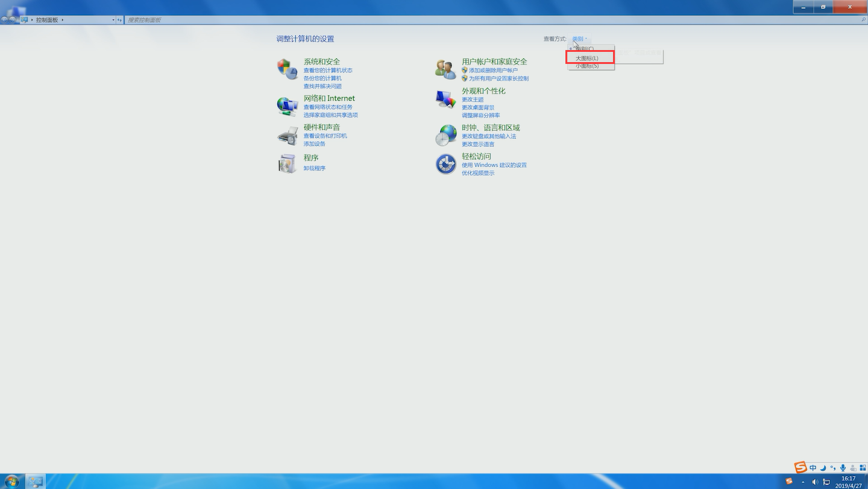The height and width of the screenshot is (489, 868).
Task: Open the 系统和安全 heading link
Action: [x=322, y=62]
